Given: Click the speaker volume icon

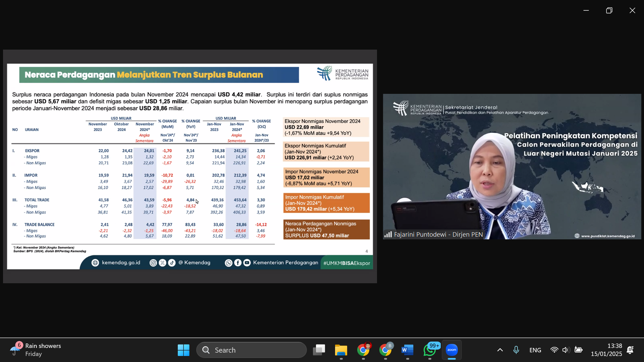Looking at the screenshot, I should point(566,350).
